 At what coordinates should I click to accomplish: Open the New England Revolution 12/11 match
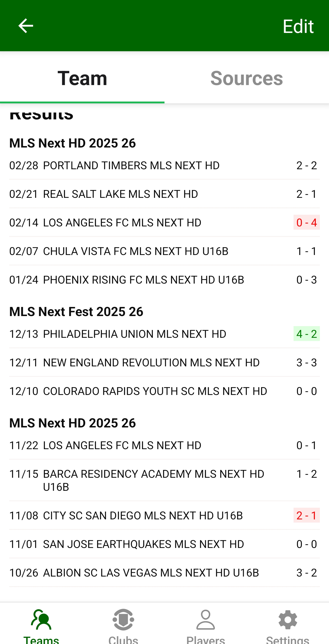(x=151, y=362)
